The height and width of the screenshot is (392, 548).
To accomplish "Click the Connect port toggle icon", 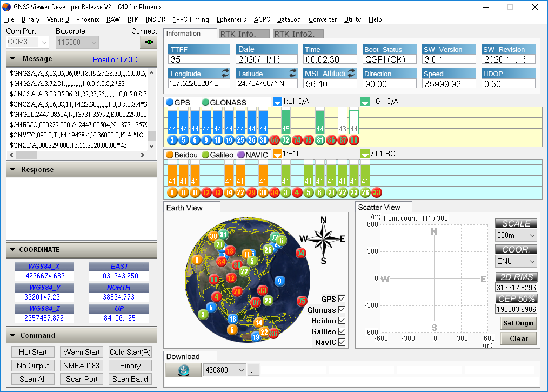I will coord(149,42).
